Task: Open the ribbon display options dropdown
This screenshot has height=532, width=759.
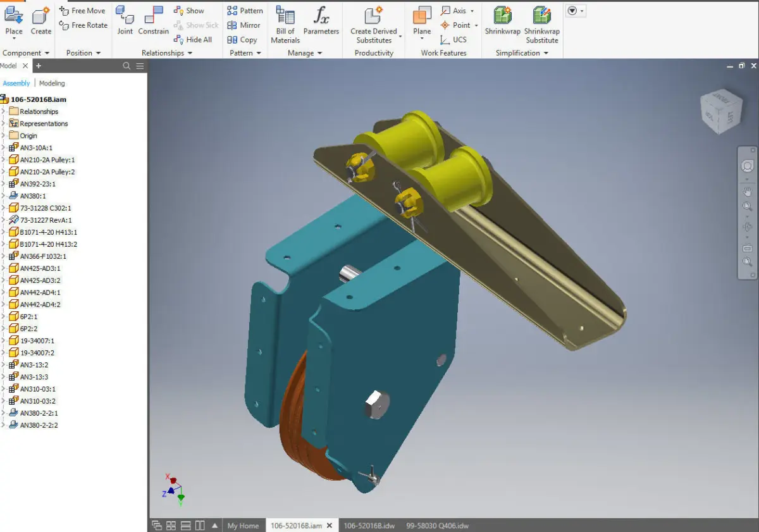Action: coord(576,11)
